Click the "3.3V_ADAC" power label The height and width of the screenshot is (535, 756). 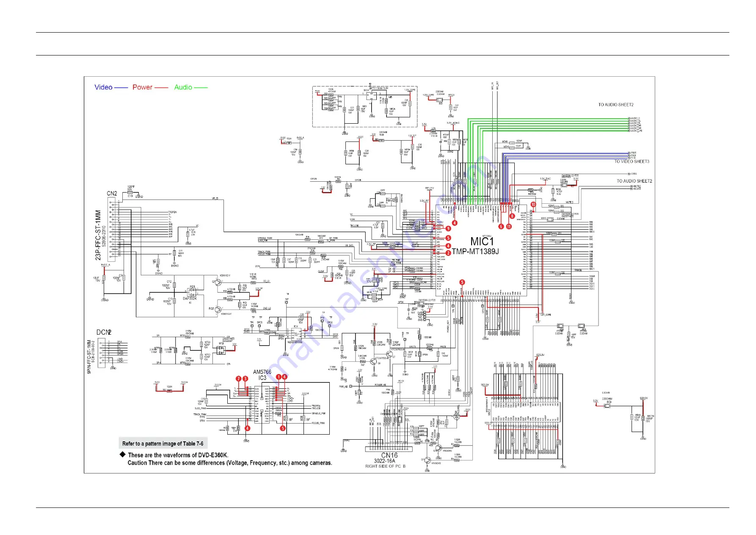[x=453, y=123]
